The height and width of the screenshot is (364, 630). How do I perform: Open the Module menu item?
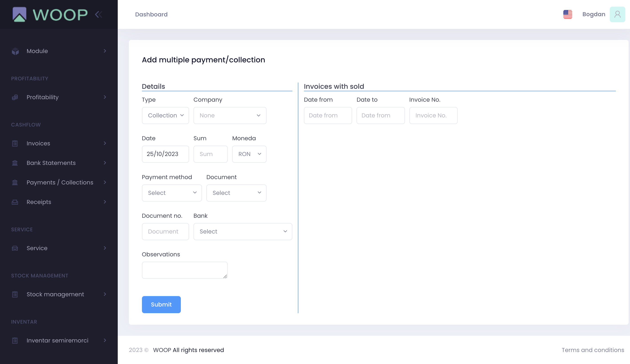tap(59, 51)
